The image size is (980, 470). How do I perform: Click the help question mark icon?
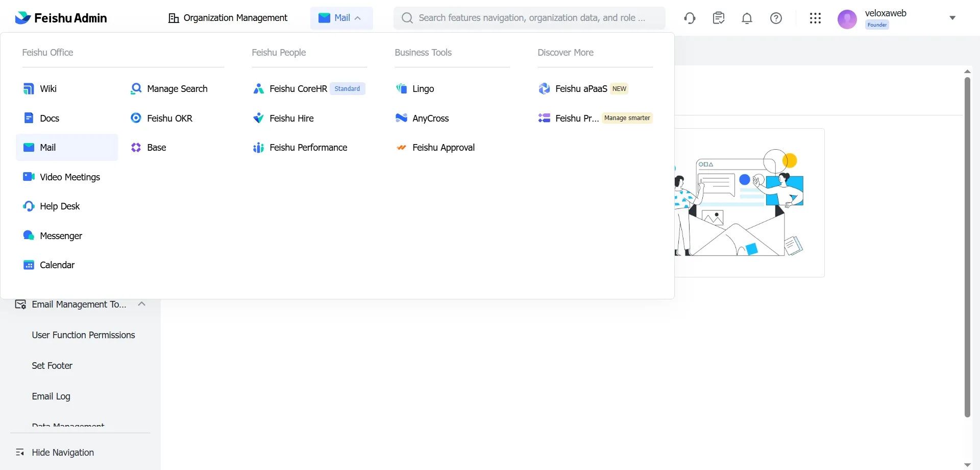click(776, 18)
